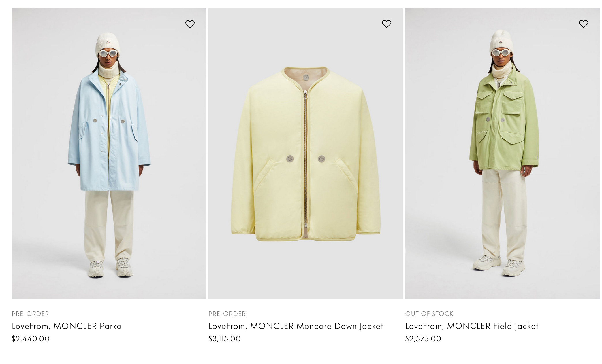Click the white sunglasses on Field Jacket model

point(501,52)
